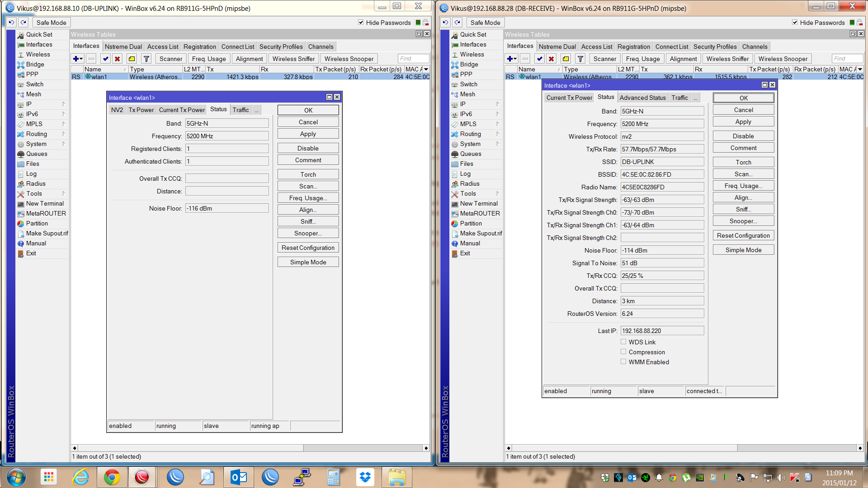The image size is (868, 488).
Task: Enable the WMM Enabled checkbox
Action: click(x=623, y=362)
